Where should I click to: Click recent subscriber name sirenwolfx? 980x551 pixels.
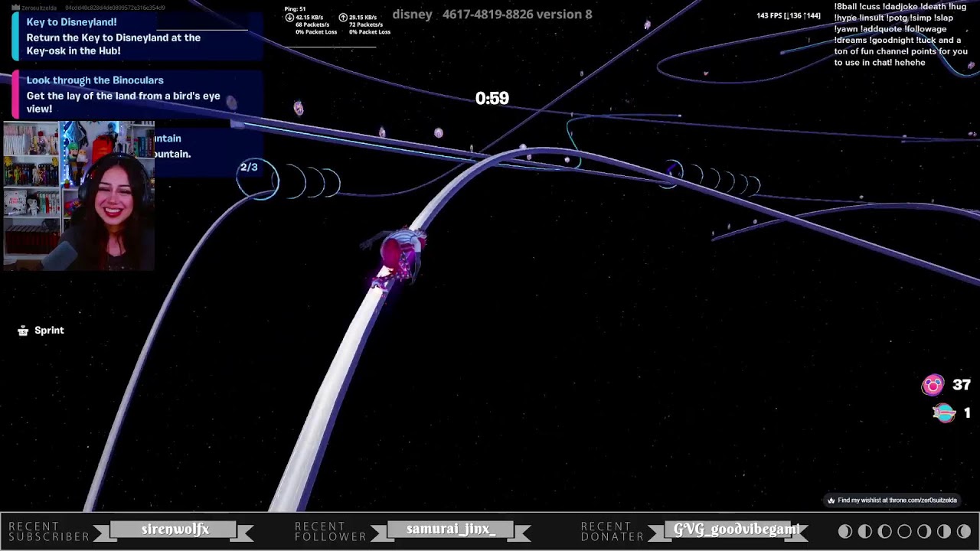coord(175,530)
